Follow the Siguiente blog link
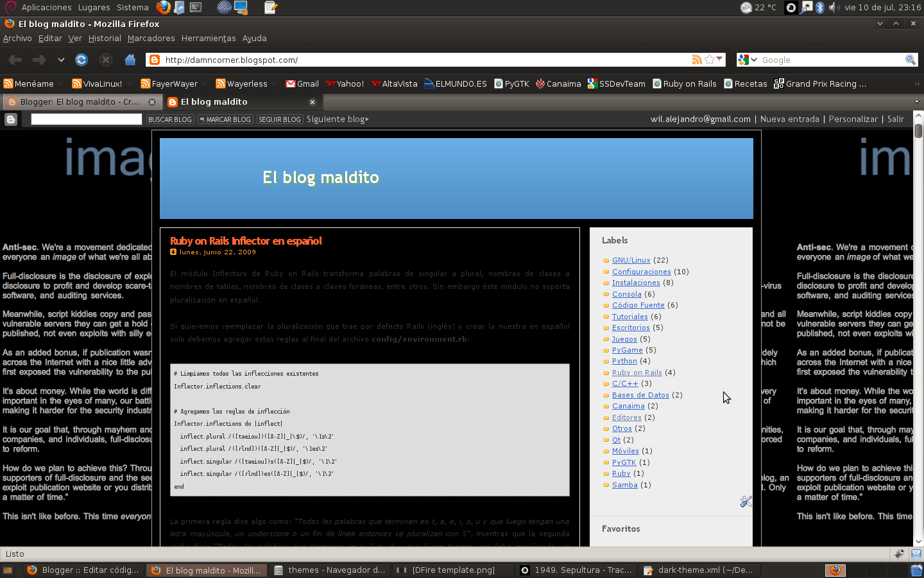 point(338,119)
